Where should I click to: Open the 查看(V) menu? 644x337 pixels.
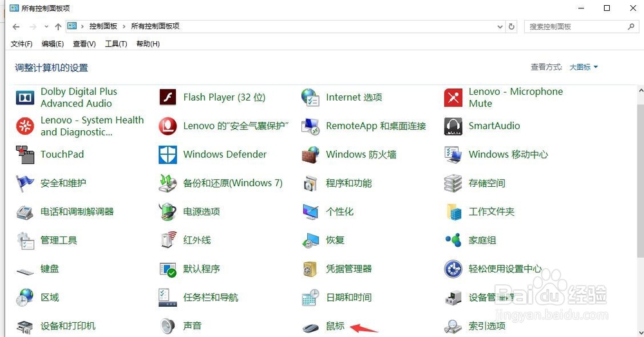point(84,44)
